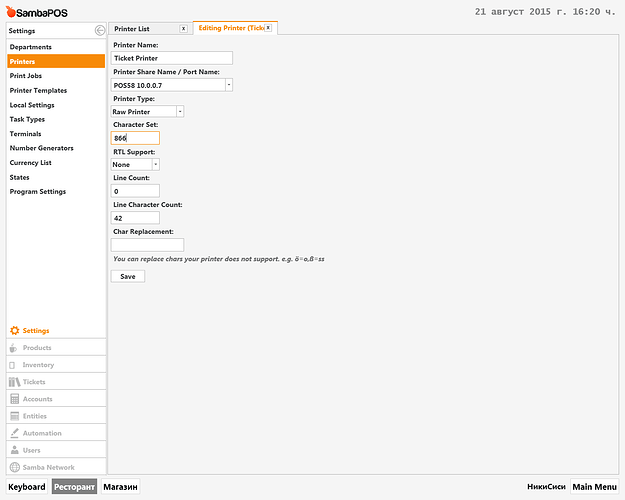The width and height of the screenshot is (625, 500).
Task: Click the Products cup icon
Action: coord(13,348)
